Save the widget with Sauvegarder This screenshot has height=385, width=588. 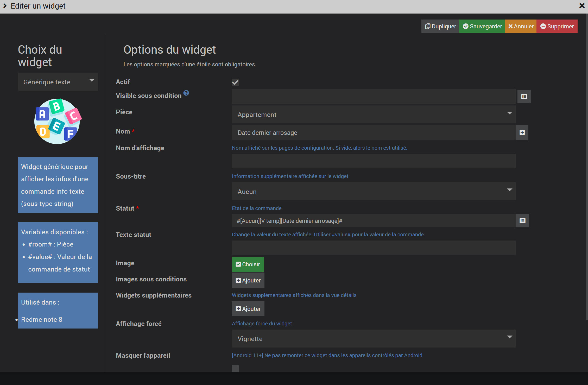pyautogui.click(x=482, y=26)
